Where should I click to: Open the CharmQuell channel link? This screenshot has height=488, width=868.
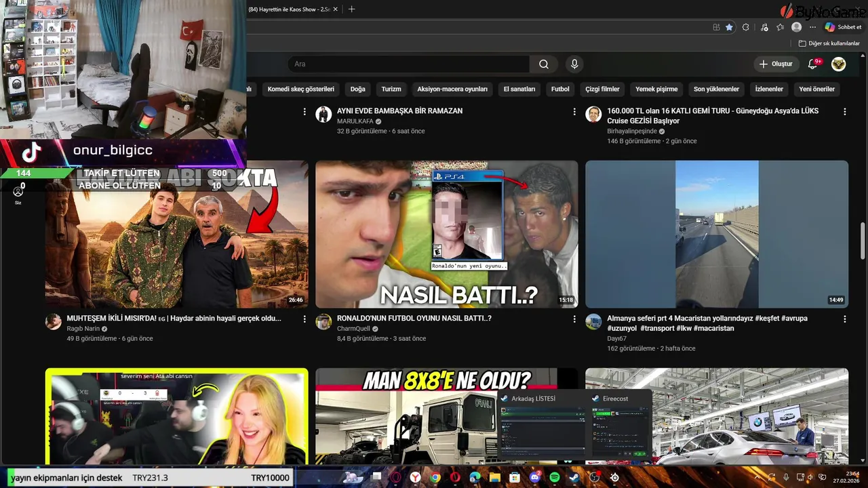pos(353,329)
